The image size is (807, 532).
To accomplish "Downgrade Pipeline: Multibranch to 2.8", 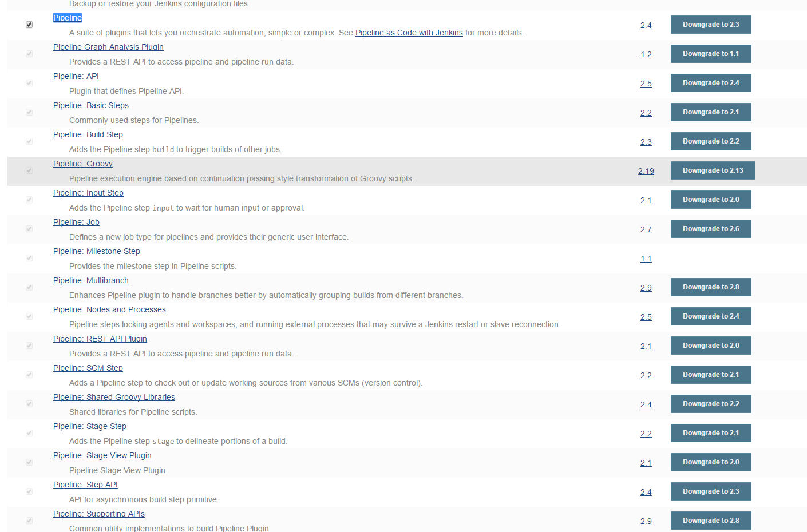I will pyautogui.click(x=710, y=287).
